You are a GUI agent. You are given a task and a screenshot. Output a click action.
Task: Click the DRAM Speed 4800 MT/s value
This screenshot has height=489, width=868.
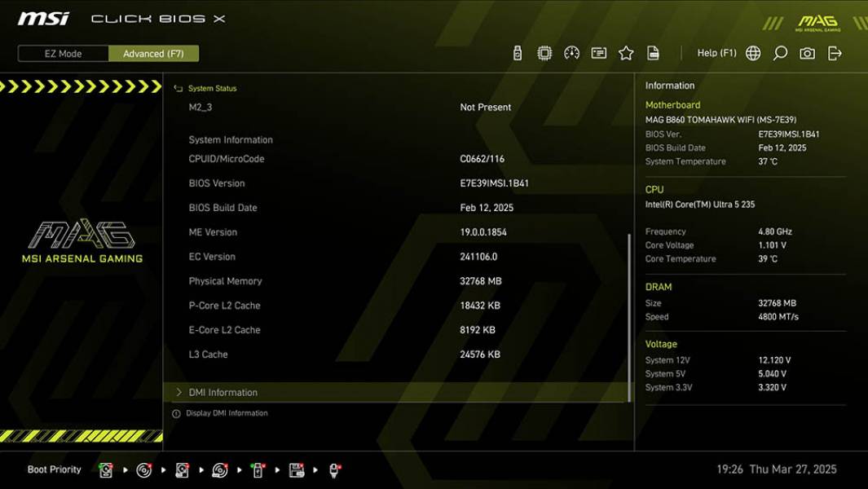click(778, 317)
